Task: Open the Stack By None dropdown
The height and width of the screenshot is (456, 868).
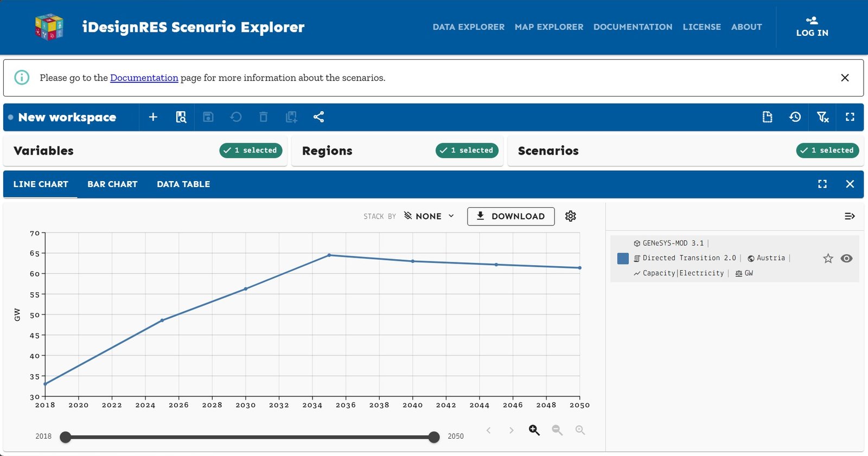Action: (429, 216)
